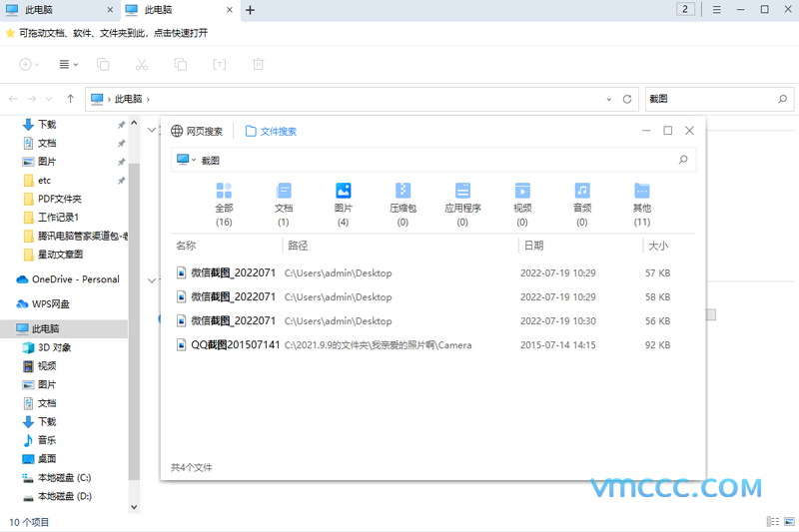799x532 pixels.
Task: Switch to the 网页搜索 tab
Action: pyautogui.click(x=198, y=131)
